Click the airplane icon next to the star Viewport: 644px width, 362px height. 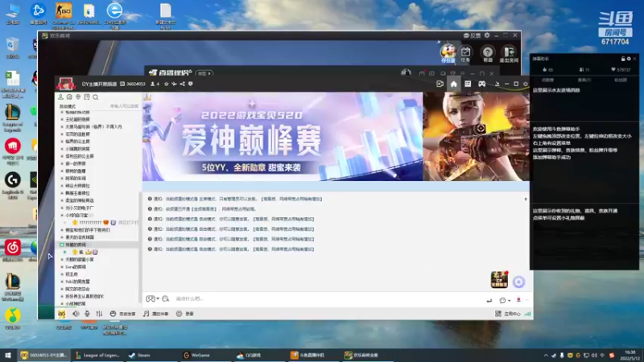coord(174,84)
